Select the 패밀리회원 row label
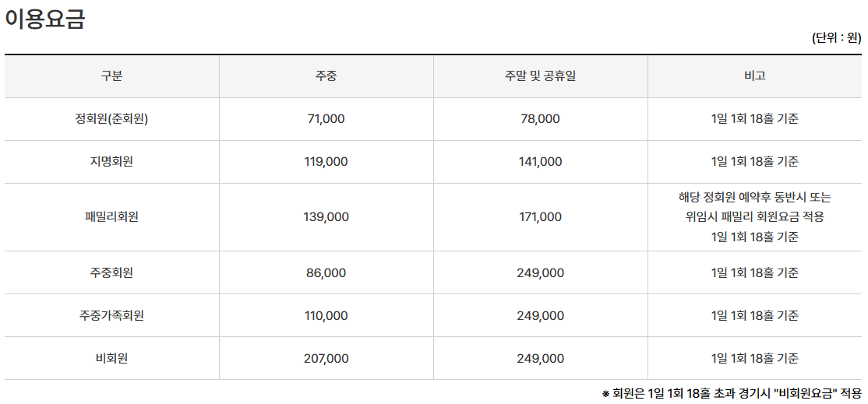The width and height of the screenshot is (868, 404). (111, 217)
